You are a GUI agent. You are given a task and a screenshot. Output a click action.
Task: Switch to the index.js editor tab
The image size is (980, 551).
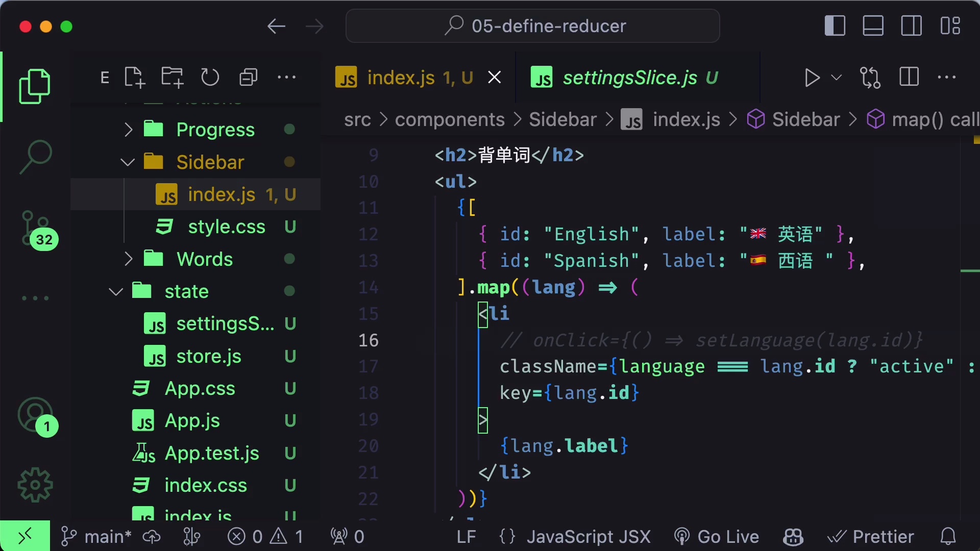[403, 77]
